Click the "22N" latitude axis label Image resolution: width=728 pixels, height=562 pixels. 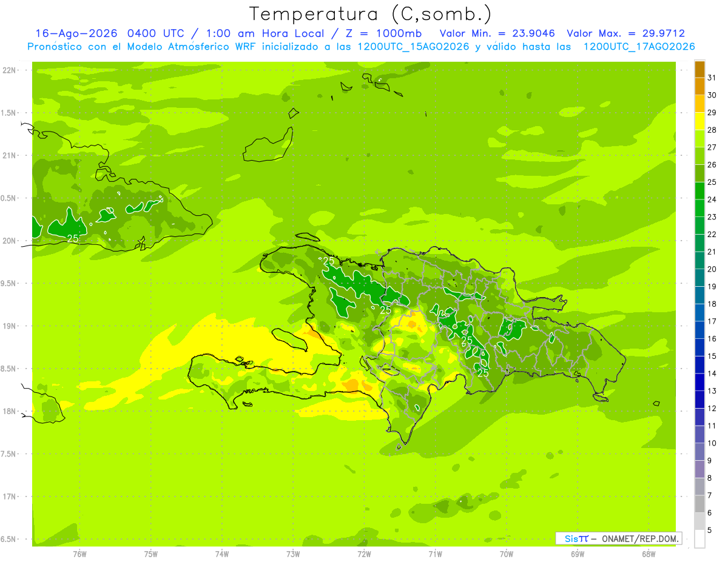point(9,70)
